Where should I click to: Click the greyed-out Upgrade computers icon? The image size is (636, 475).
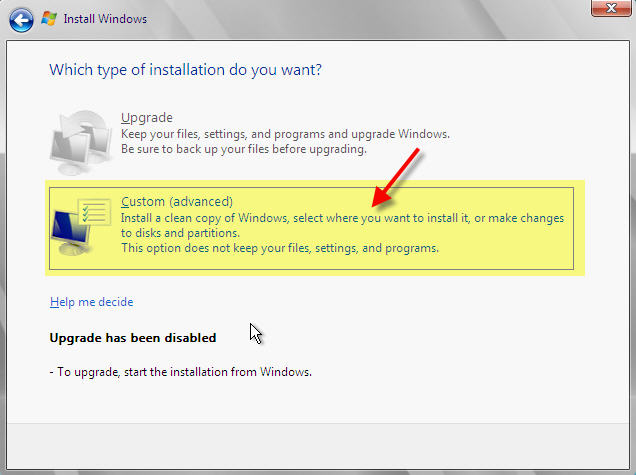pos(81,142)
